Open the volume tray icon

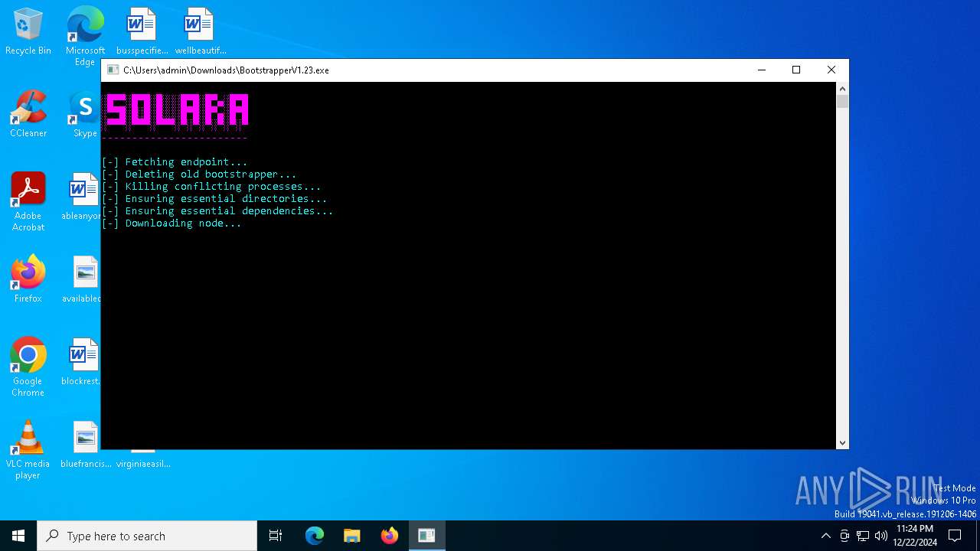881,536
